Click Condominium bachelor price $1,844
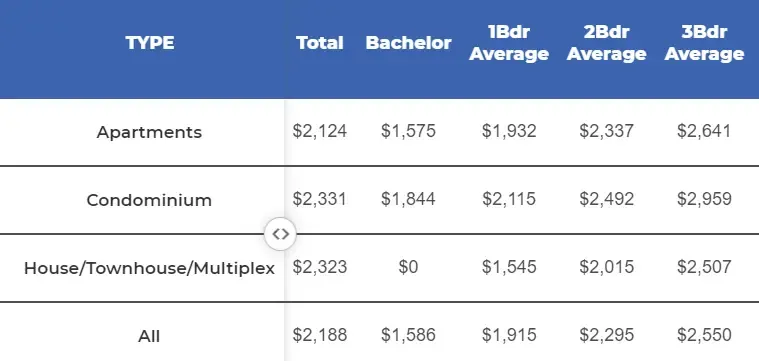Image resolution: width=759 pixels, height=361 pixels. click(408, 199)
